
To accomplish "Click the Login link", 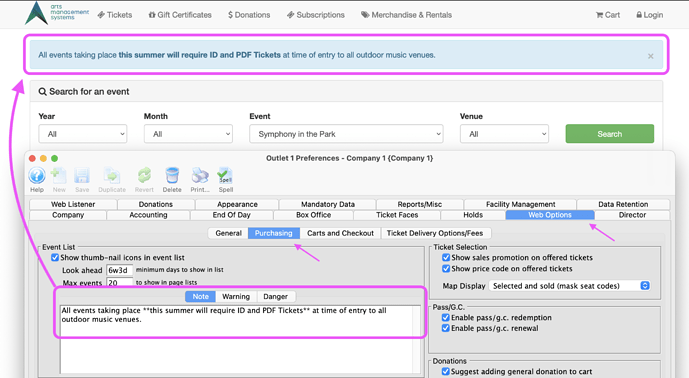I will point(649,15).
